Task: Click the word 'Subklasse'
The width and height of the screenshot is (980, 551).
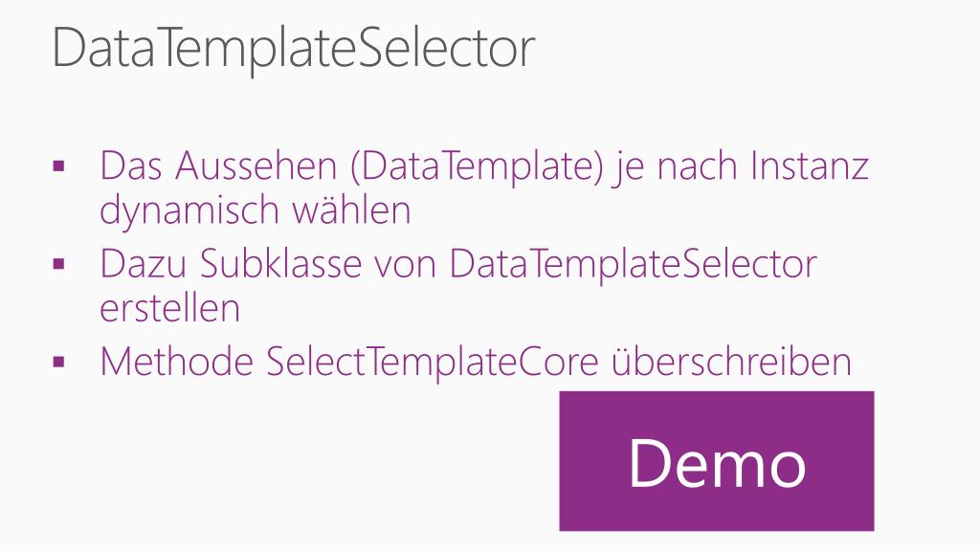Action: 280,264
